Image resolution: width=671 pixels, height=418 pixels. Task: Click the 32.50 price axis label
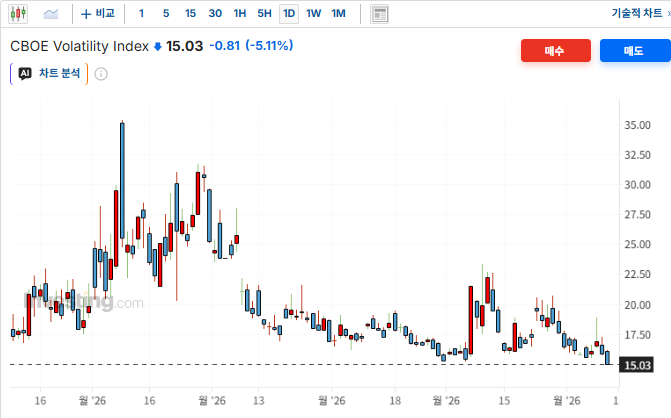(x=637, y=155)
